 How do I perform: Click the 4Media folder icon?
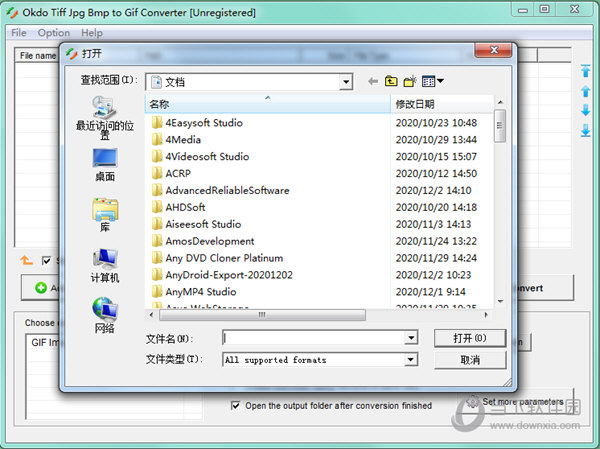click(x=157, y=139)
